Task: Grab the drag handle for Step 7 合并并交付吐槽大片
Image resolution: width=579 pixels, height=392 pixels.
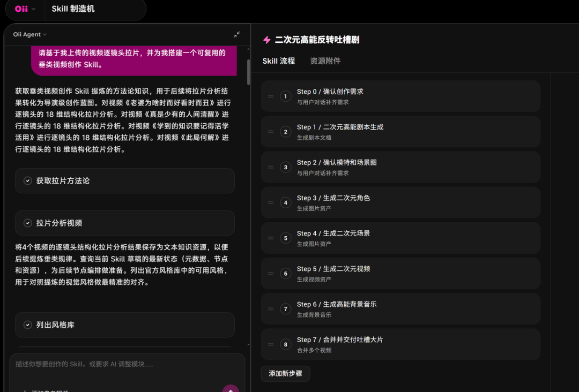Action: coord(271,344)
